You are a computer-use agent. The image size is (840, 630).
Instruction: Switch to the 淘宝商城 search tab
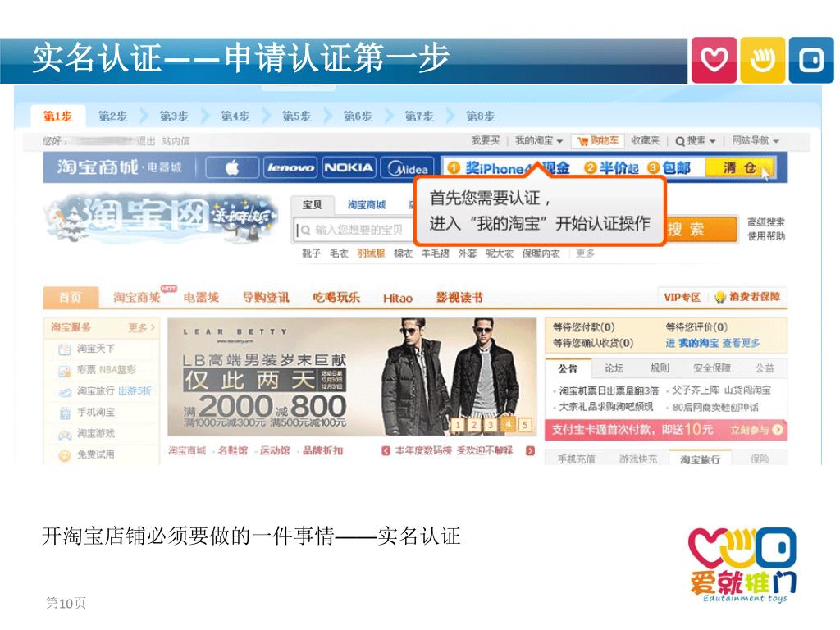[367, 204]
